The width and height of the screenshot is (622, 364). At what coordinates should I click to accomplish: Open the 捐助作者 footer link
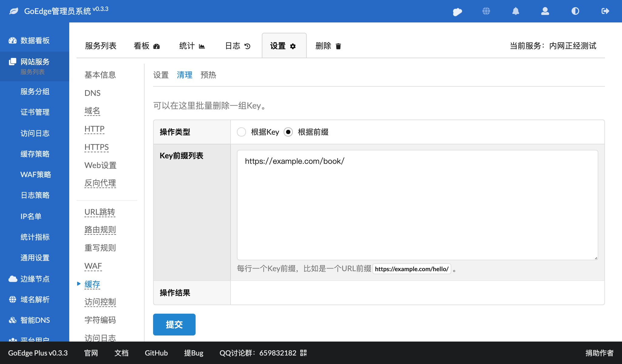[600, 353]
